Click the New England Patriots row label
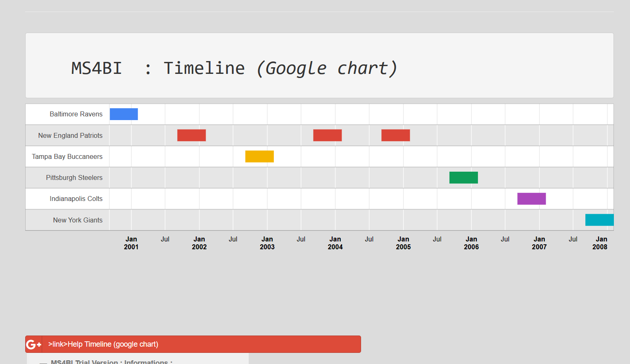Image resolution: width=630 pixels, height=364 pixels. point(70,135)
